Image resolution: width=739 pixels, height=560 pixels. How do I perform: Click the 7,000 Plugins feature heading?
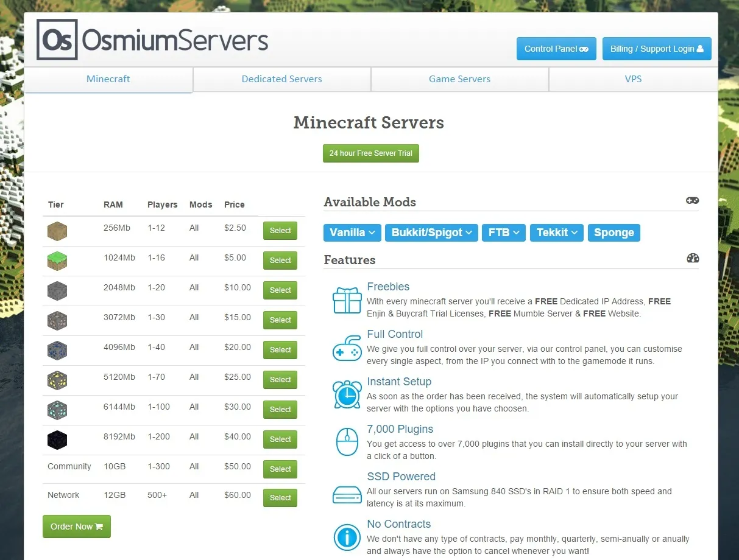pyautogui.click(x=400, y=429)
